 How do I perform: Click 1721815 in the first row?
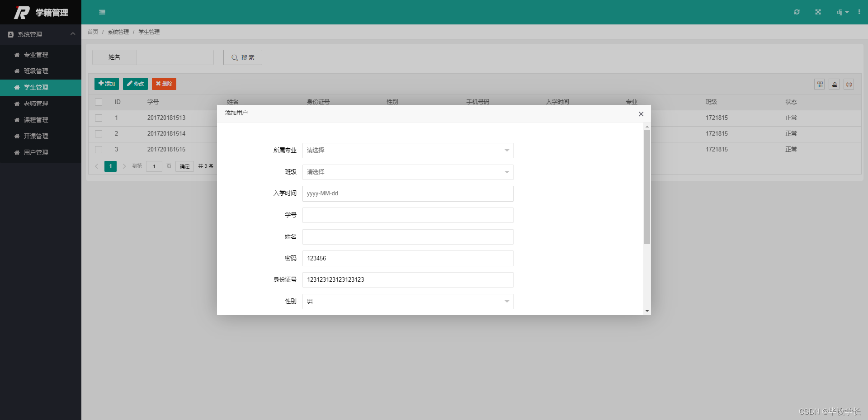[x=717, y=118]
